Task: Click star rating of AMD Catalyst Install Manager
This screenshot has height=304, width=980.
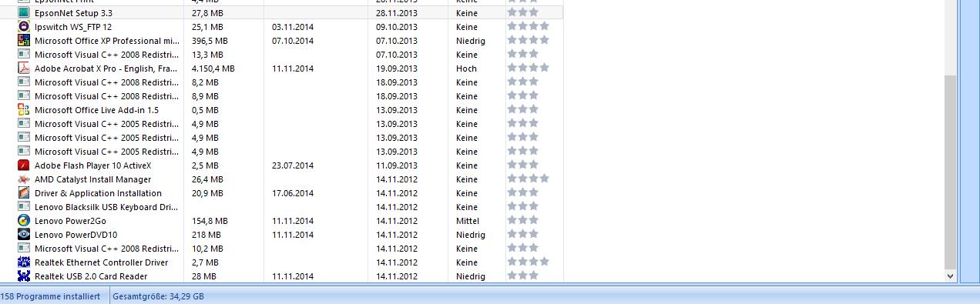Action: (x=528, y=179)
